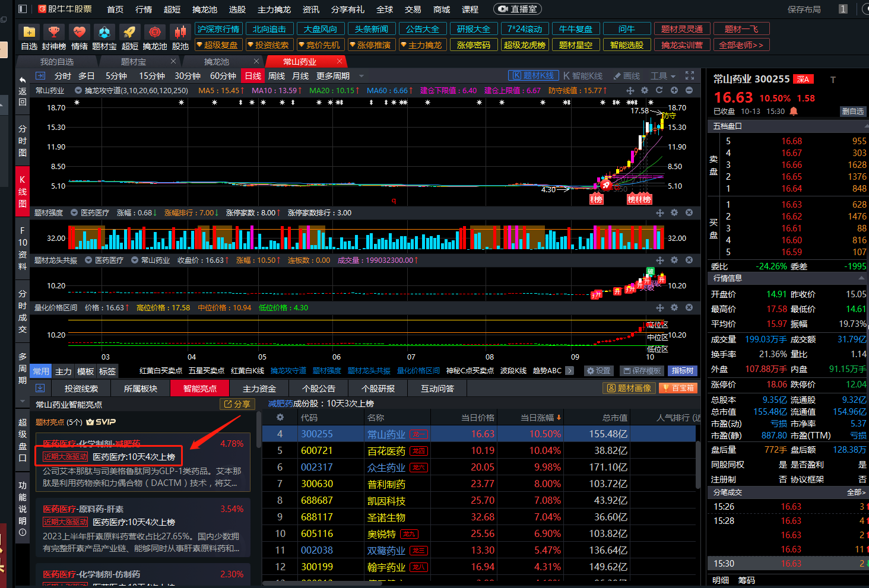
Task: Close the 擒龙池 tab
Action: pos(256,61)
